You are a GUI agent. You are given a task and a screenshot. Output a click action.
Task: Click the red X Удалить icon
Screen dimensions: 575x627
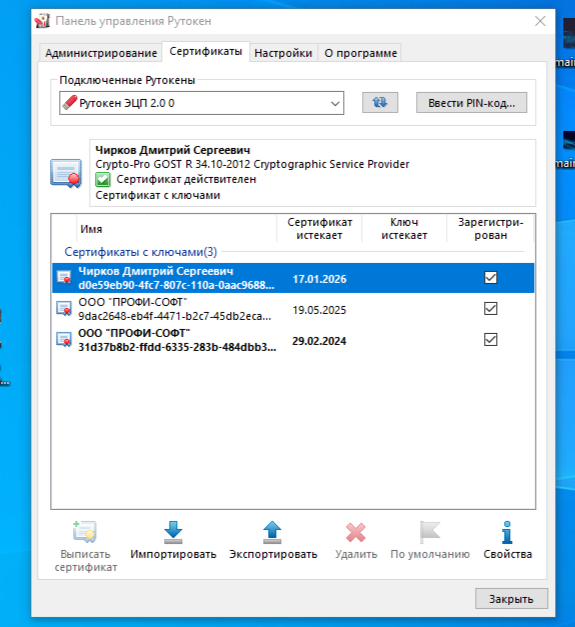(355, 533)
